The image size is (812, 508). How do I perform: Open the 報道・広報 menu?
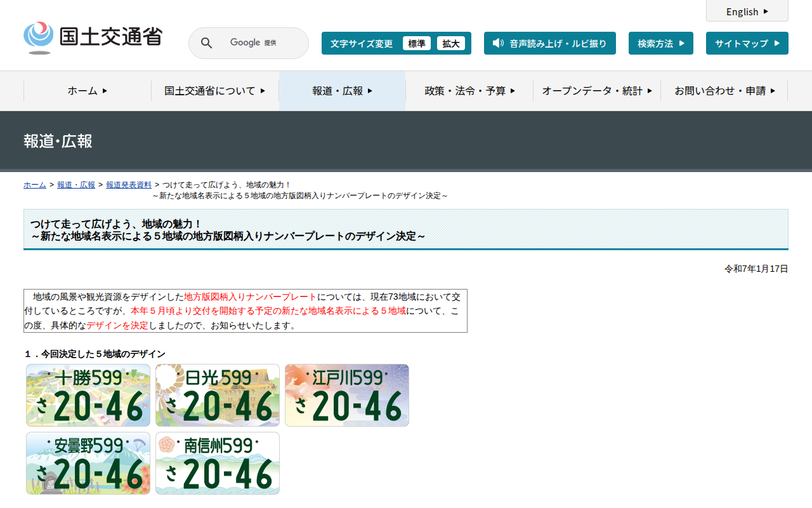tap(343, 91)
